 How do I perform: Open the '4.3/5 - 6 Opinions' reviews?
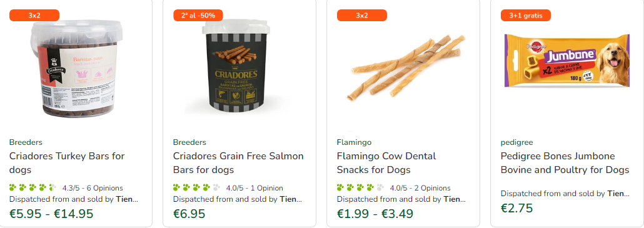pyautogui.click(x=93, y=188)
